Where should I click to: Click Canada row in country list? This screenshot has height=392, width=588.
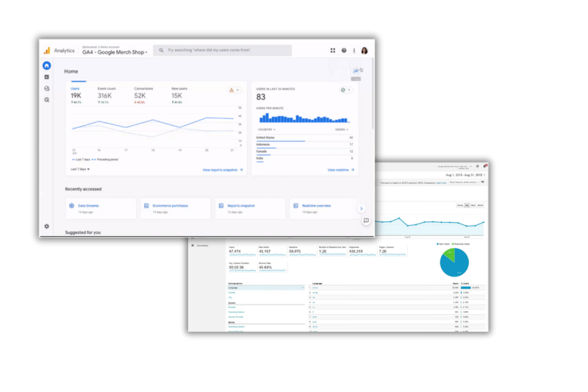point(304,152)
